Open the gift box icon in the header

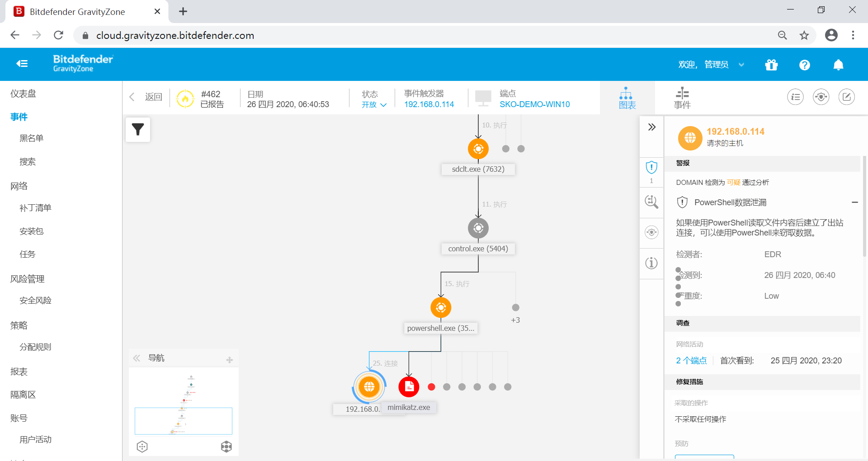tap(771, 65)
